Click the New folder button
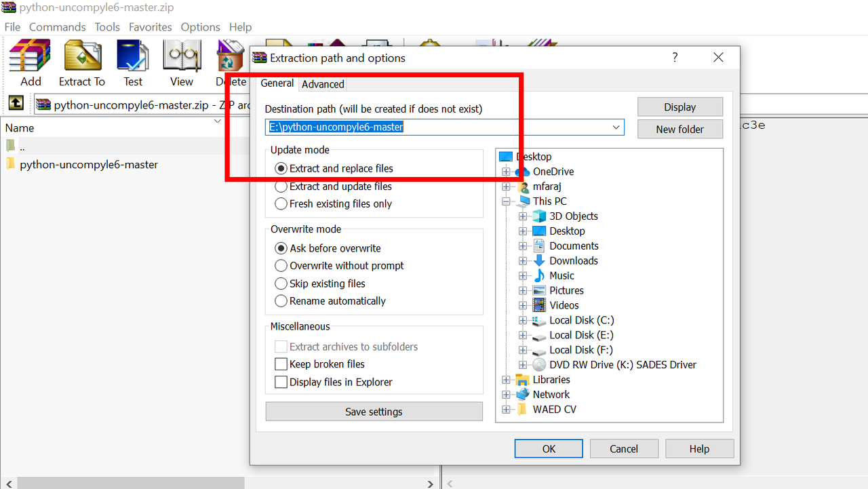Viewport: 868px width, 489px height. (x=680, y=129)
